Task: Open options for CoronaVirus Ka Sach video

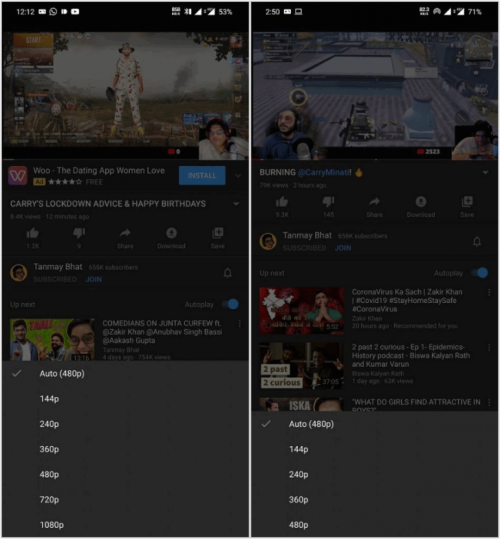Action: [489, 293]
